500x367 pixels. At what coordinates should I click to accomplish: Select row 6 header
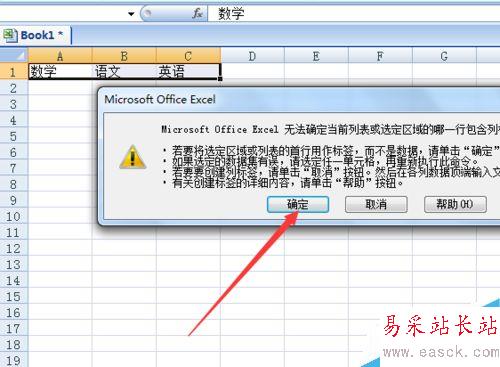pyautogui.click(x=14, y=152)
